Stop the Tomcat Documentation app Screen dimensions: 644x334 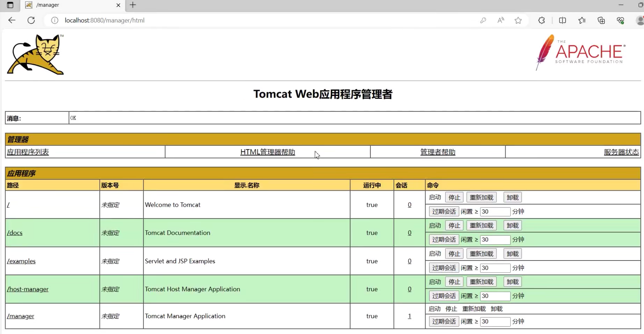tap(454, 226)
